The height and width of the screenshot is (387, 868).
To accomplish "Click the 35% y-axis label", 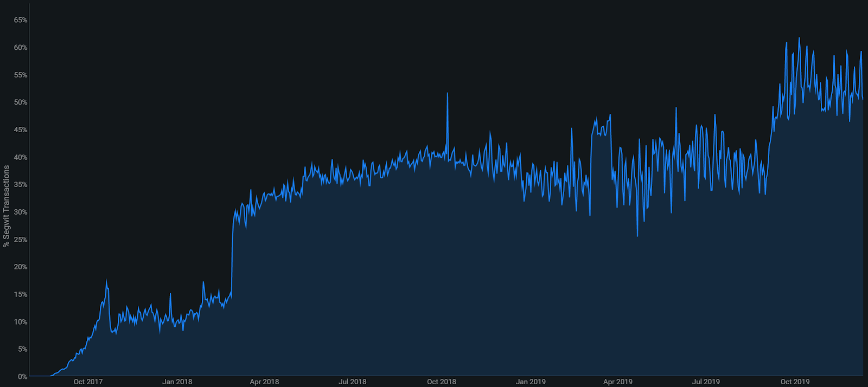I will click(x=21, y=185).
